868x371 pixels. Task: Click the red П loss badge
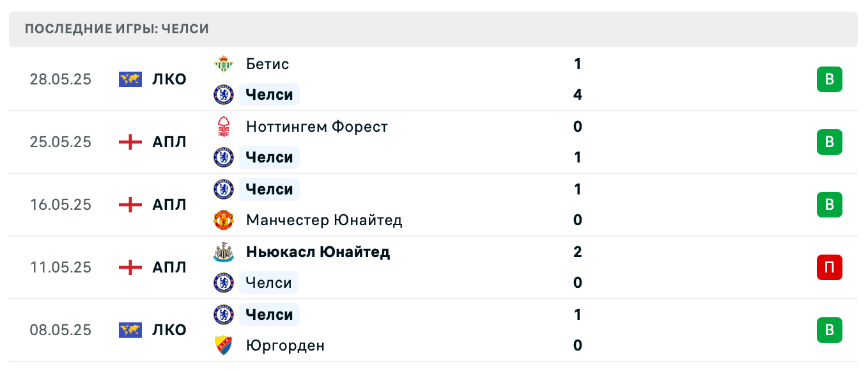[830, 267]
